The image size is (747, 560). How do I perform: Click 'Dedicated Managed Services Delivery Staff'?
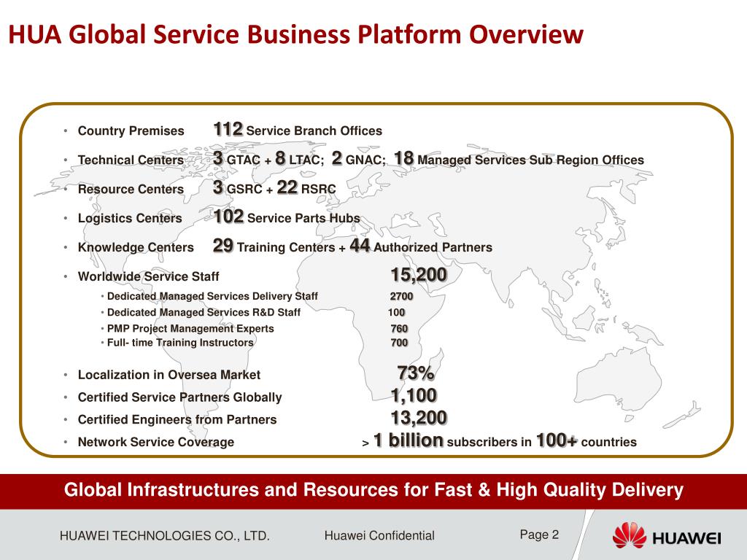point(212,296)
